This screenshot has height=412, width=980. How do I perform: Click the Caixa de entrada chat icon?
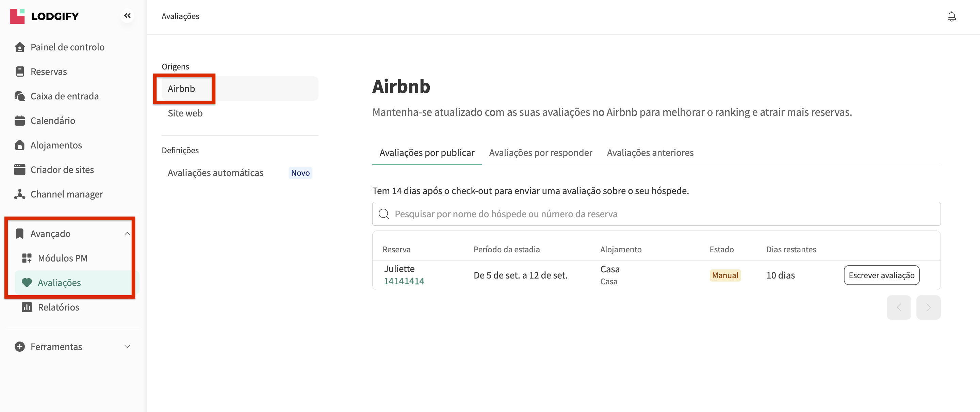pos(20,96)
